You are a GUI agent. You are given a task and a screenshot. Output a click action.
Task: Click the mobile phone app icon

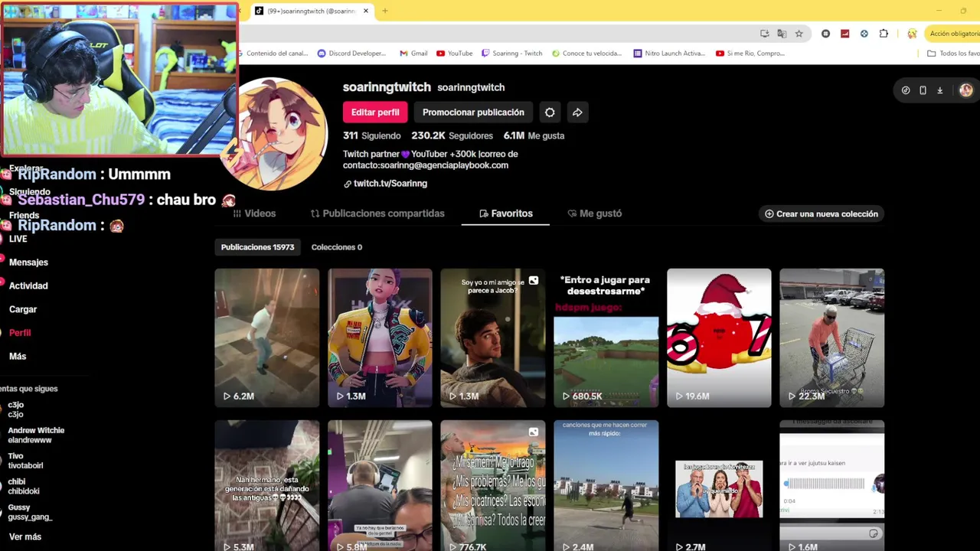point(923,90)
